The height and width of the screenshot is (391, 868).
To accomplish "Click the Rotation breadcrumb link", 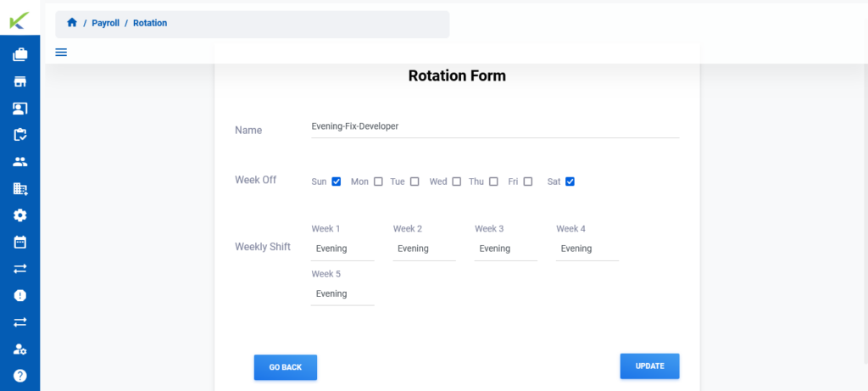I will pyautogui.click(x=150, y=23).
